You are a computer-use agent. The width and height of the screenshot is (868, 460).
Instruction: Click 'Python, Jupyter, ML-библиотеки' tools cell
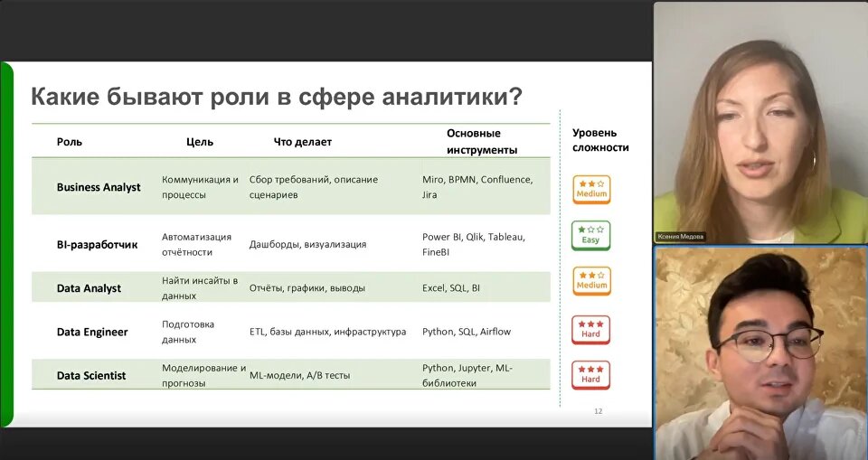tap(467, 375)
